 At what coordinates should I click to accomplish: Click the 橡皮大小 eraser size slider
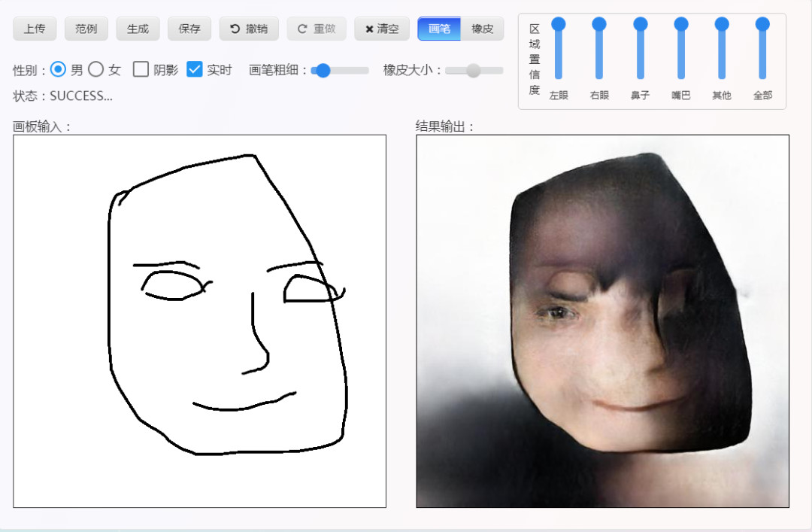pos(474,71)
